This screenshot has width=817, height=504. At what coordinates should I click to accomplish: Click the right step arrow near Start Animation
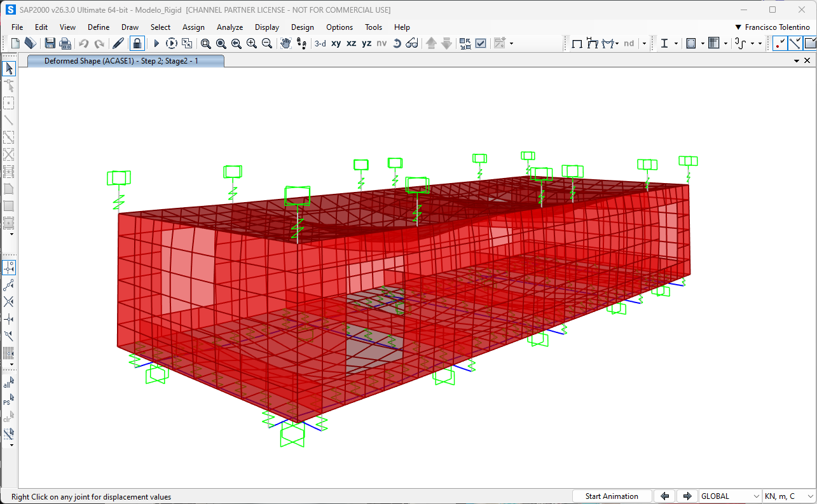pyautogui.click(x=687, y=496)
